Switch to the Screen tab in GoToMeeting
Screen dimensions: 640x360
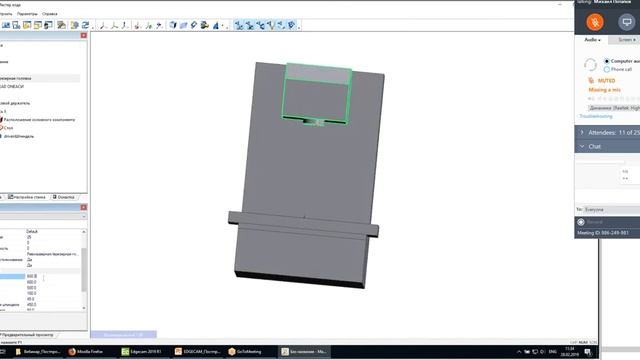626,40
